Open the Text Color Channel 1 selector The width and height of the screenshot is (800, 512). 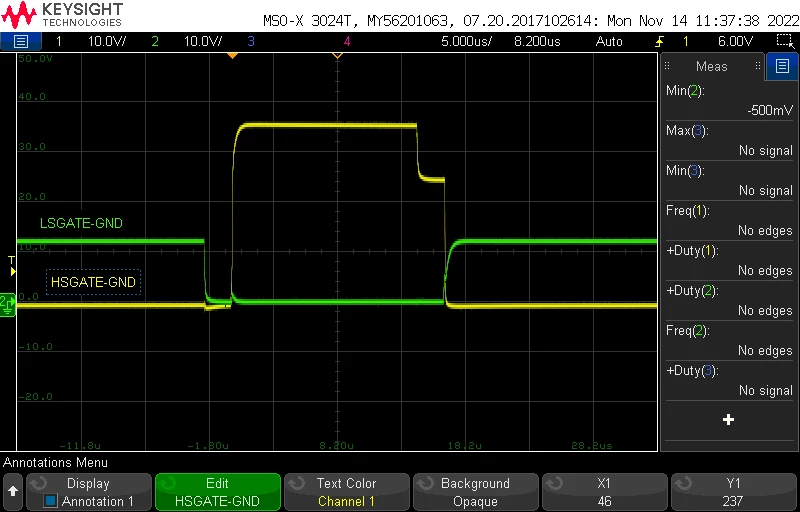(346, 492)
